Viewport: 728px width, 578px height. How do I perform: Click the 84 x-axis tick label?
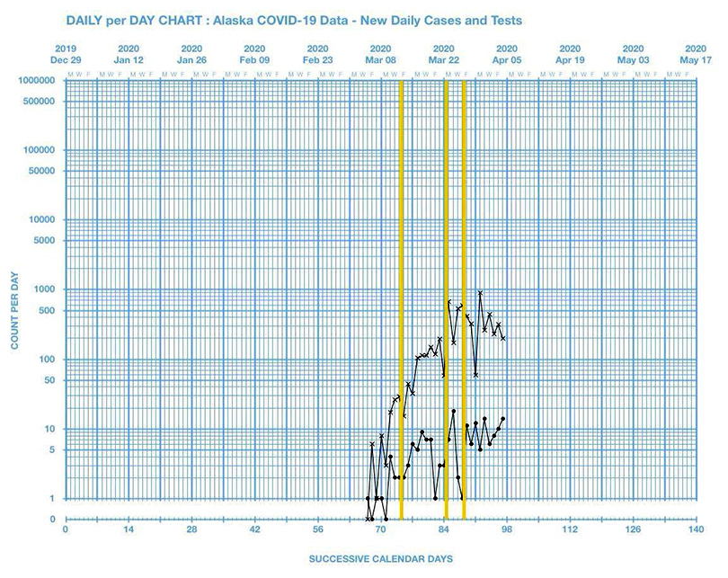pyautogui.click(x=443, y=530)
